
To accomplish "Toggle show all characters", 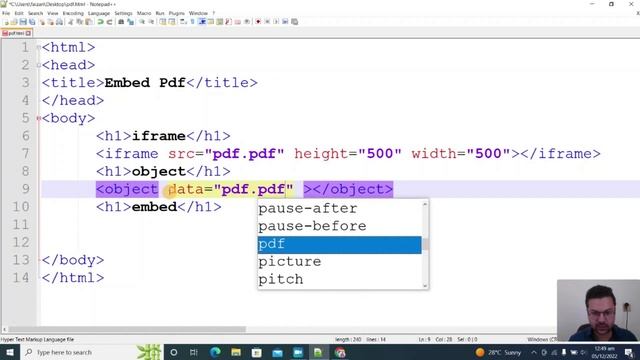I will click(x=192, y=22).
